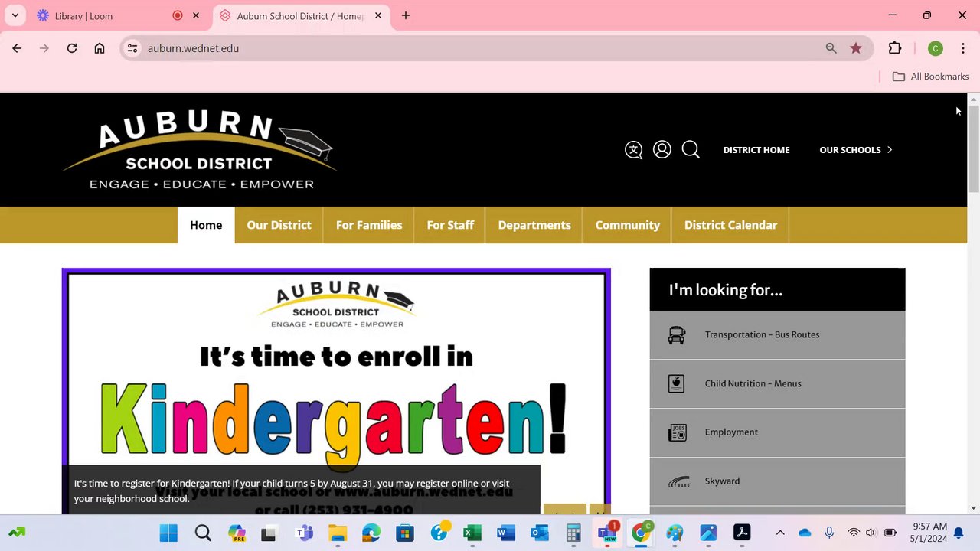
Task: Open a new browser tab
Action: (x=406, y=15)
